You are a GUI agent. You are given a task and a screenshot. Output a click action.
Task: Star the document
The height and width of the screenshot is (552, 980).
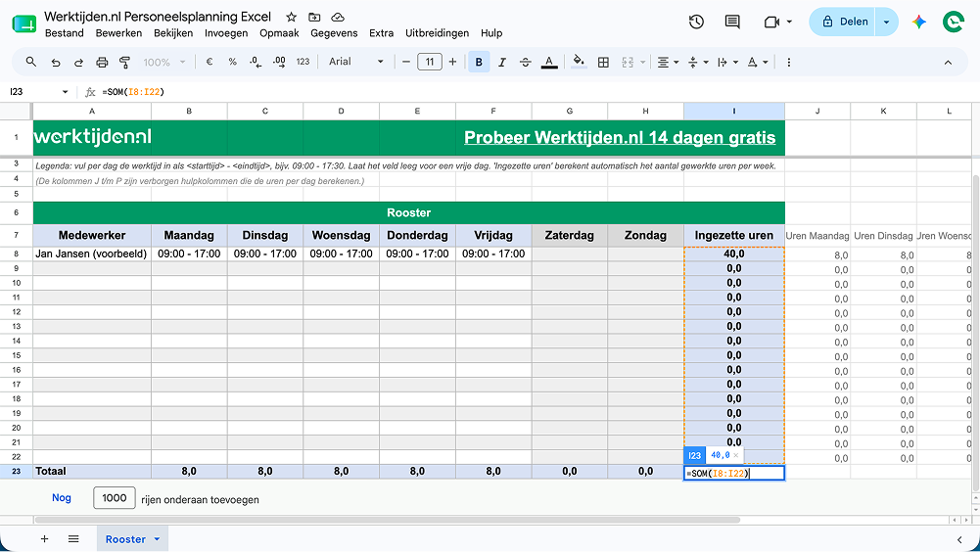click(291, 17)
